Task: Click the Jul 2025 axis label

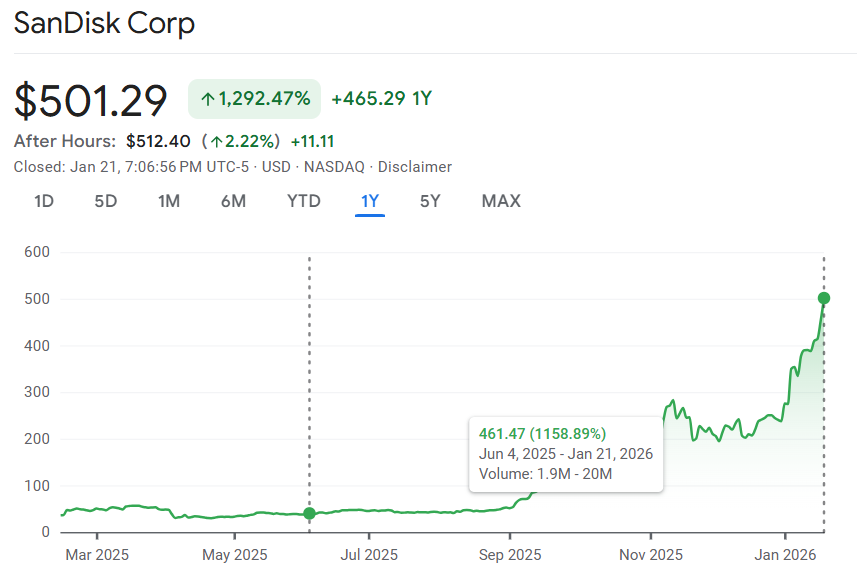Action: coord(369,555)
